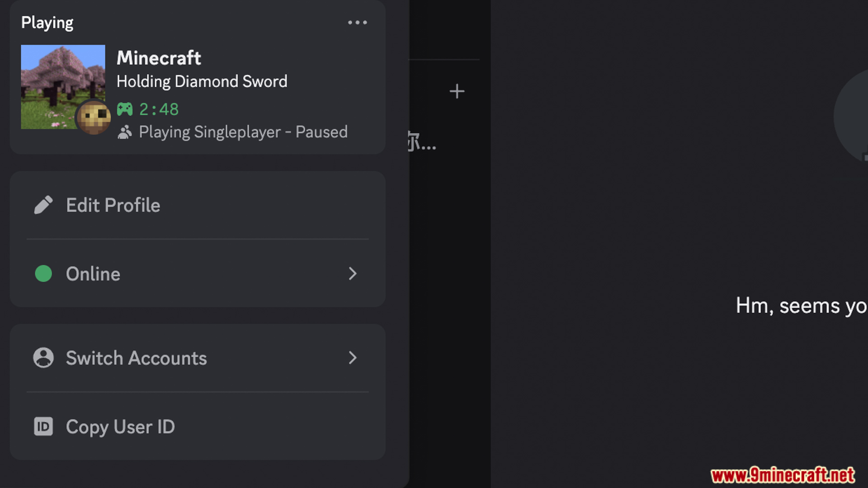The height and width of the screenshot is (488, 868).
Task: Click the Minecraft game title
Action: click(159, 58)
